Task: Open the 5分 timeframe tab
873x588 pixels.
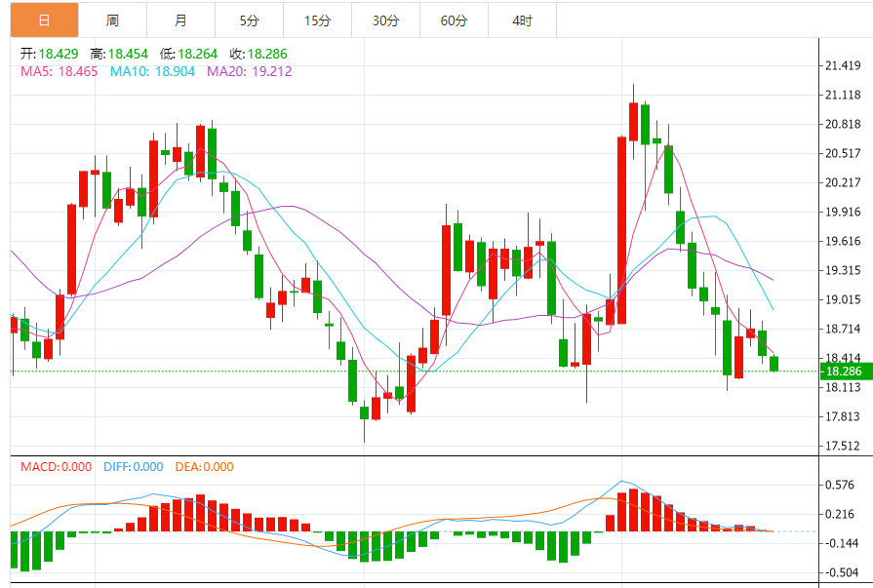Action: [250, 20]
